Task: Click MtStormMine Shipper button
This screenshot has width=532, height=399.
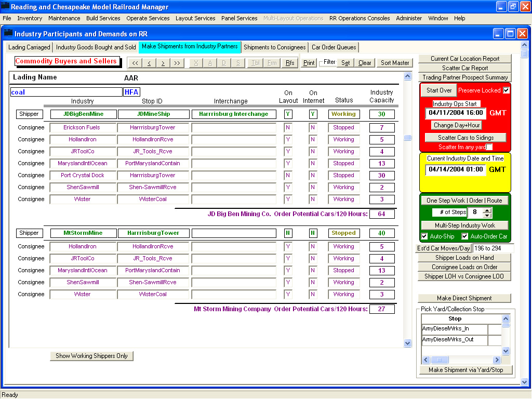Action: click(29, 233)
